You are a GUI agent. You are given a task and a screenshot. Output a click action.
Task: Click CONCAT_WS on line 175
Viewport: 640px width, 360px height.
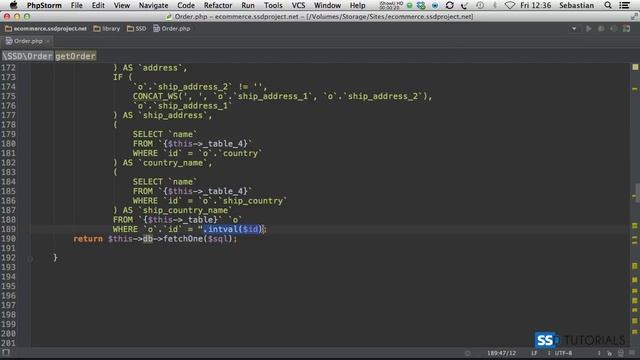(x=155, y=96)
